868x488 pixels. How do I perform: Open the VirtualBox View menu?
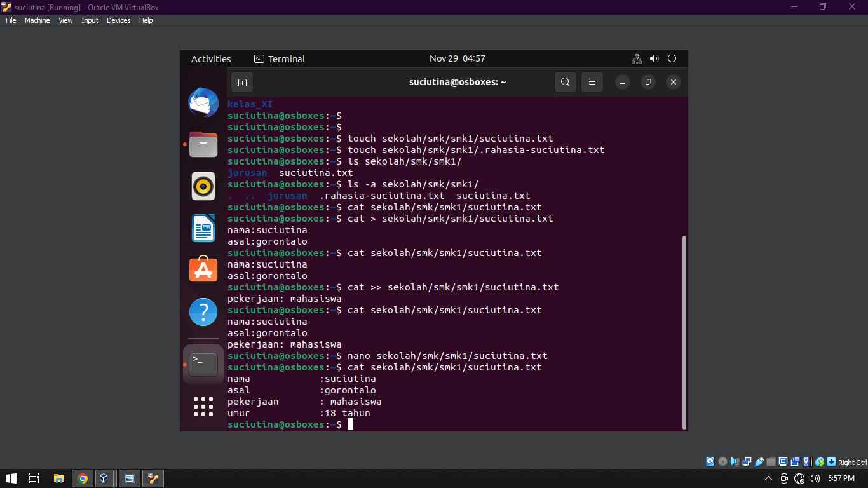(x=65, y=20)
